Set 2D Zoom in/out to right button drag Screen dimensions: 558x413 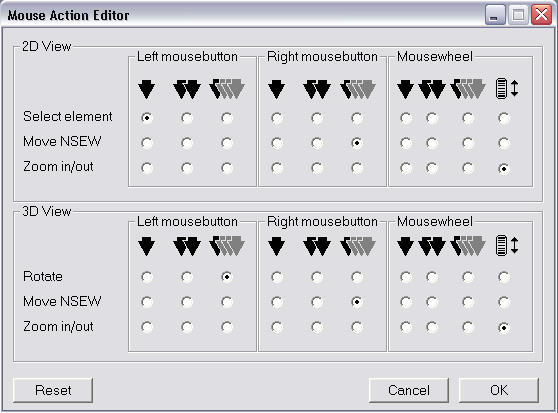tap(357, 168)
